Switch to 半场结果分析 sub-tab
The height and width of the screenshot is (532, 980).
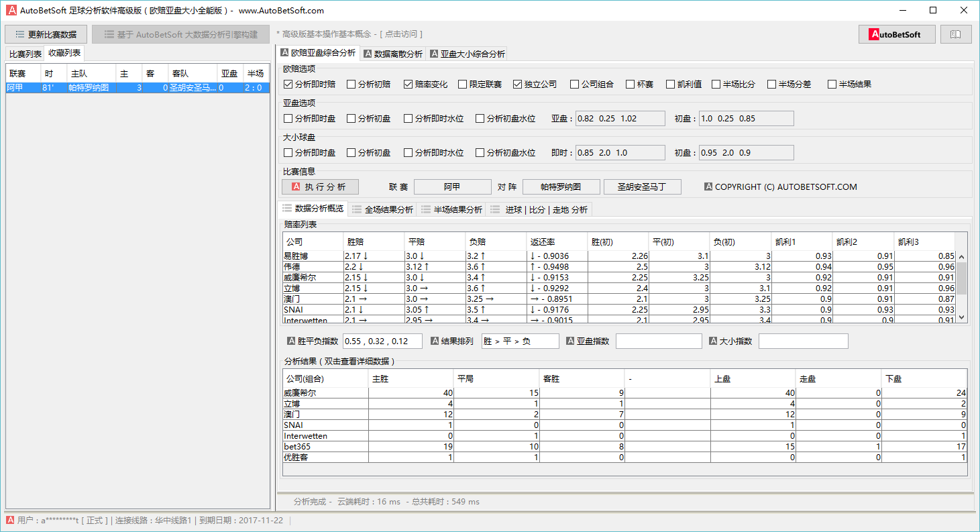[452, 209]
